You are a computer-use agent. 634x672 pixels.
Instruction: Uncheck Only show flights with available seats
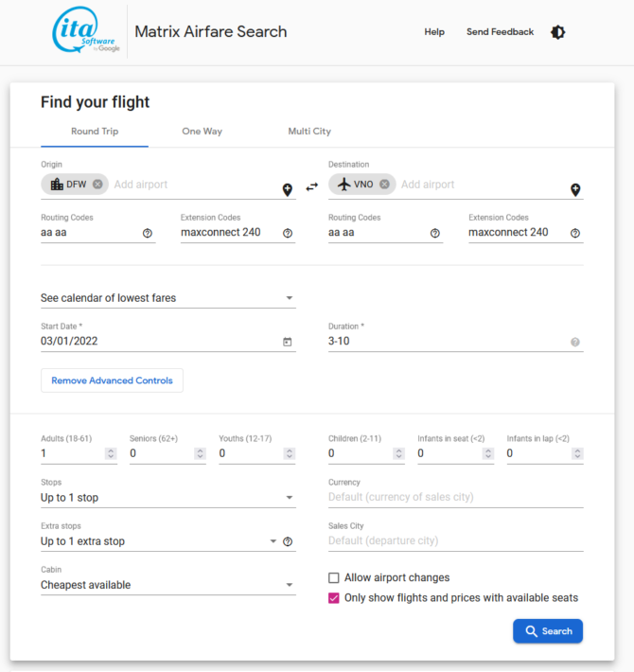pos(334,598)
